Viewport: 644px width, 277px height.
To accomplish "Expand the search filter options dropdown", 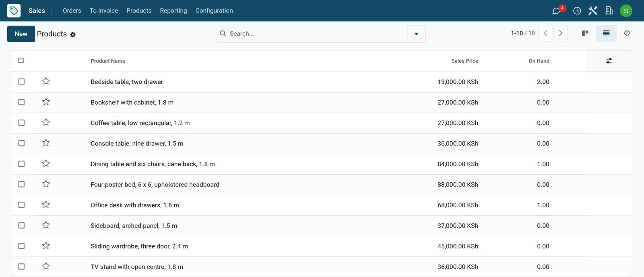I will 416,34.
